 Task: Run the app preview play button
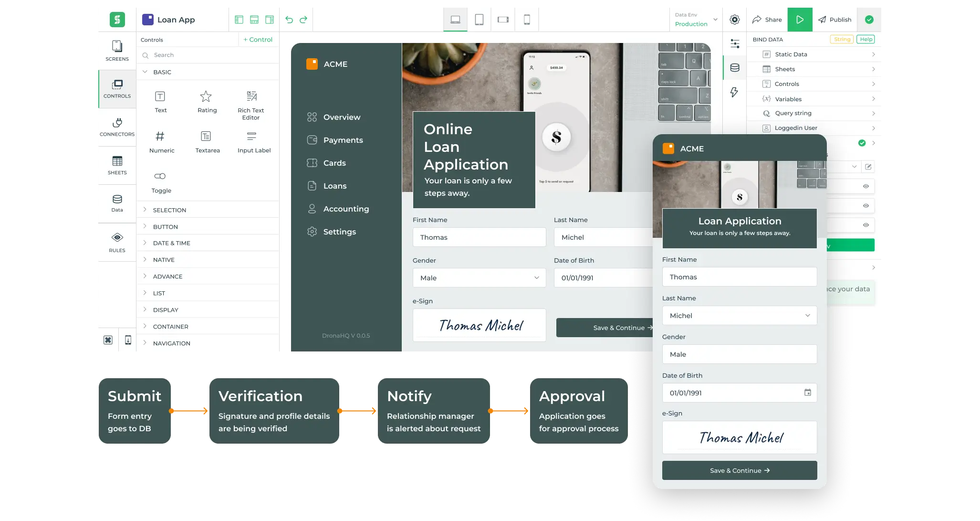click(800, 20)
